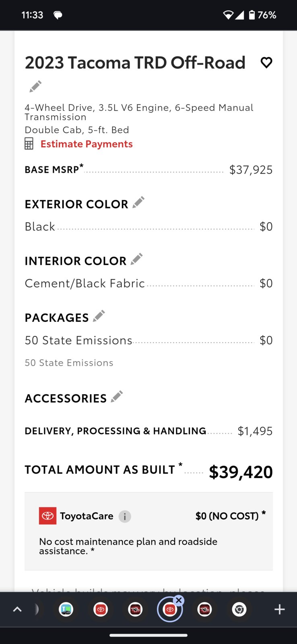Switch to the last red truck tab
Viewport: 297px width, 644px height.
pos(204,610)
